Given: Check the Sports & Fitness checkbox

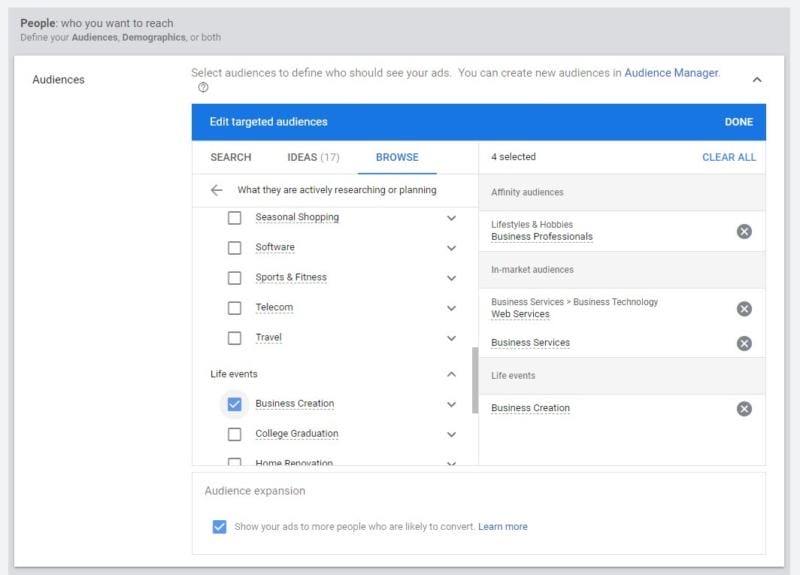Looking at the screenshot, I should [x=234, y=278].
